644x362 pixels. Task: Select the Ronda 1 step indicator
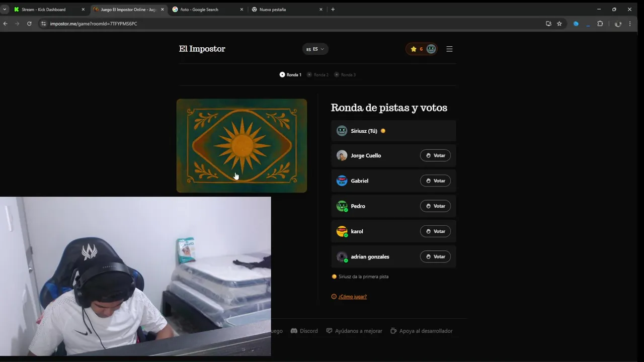click(x=291, y=74)
